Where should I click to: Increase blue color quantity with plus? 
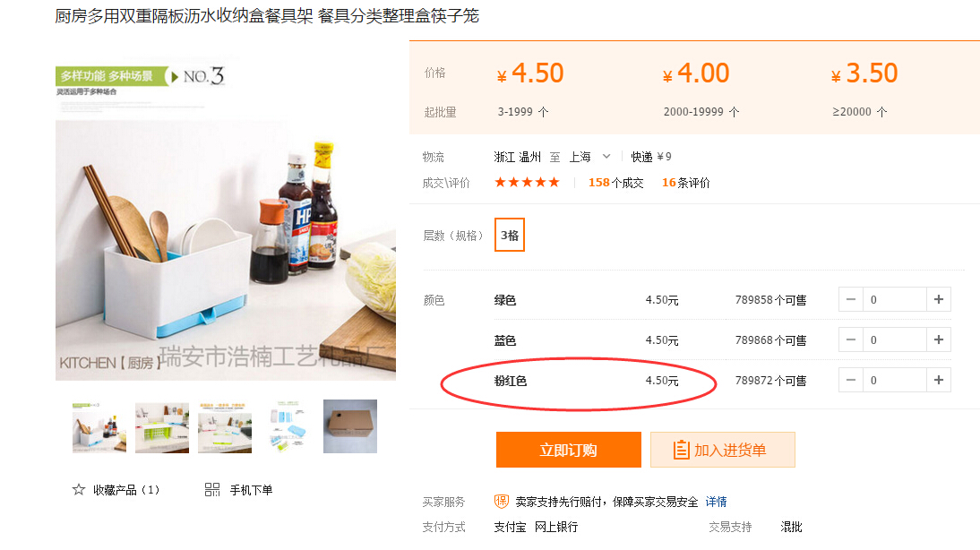(938, 340)
